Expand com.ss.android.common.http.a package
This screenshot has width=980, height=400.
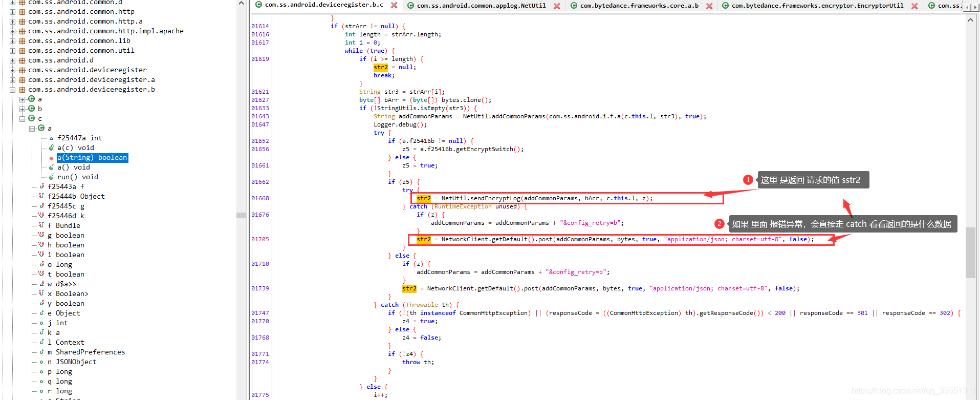coord(12,22)
